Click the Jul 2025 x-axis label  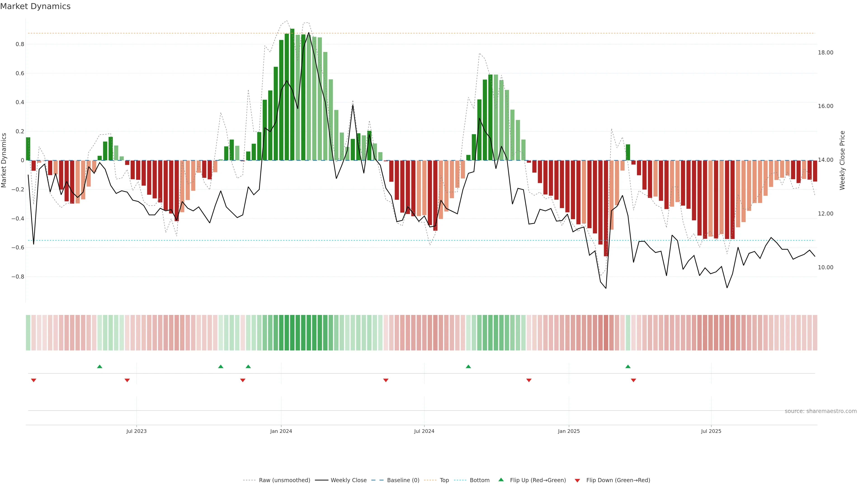tap(711, 431)
